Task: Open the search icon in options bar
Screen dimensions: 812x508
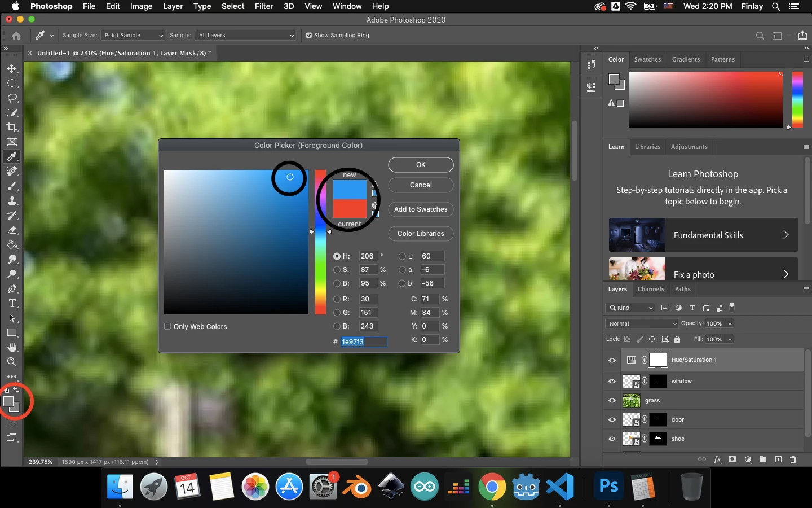Action: point(760,36)
